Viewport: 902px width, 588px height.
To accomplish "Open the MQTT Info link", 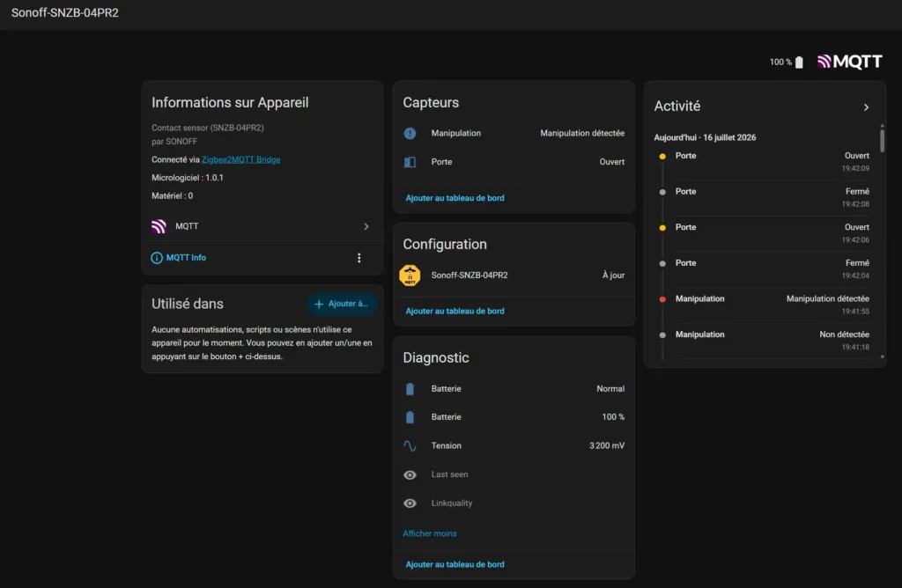I will pos(186,258).
